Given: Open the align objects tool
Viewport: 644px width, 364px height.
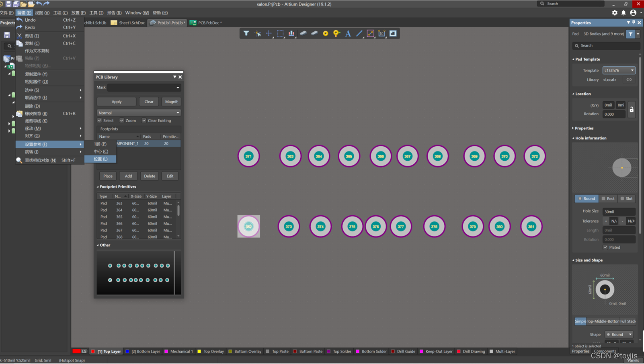Looking at the screenshot, I should (291, 33).
